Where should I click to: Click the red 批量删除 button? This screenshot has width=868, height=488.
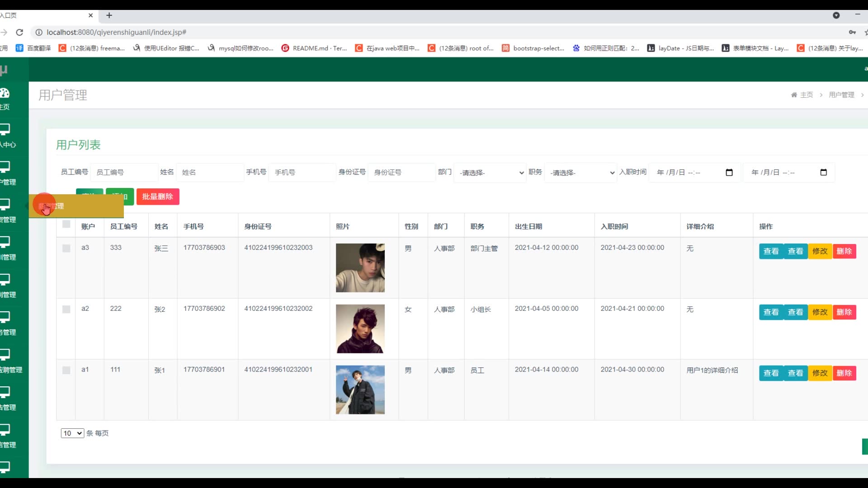pos(158,197)
